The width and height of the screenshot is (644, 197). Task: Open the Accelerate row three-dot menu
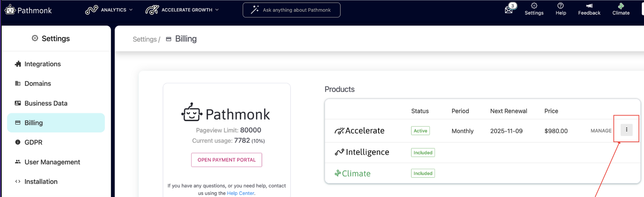click(626, 130)
